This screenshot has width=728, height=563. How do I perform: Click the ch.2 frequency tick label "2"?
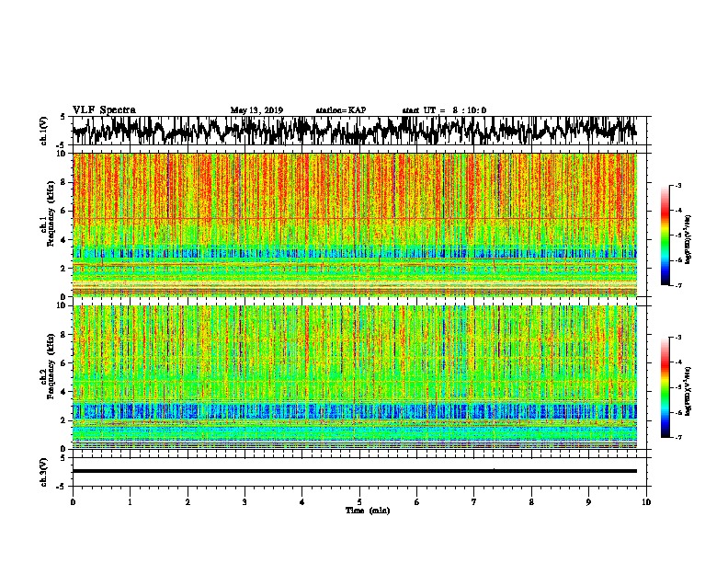pyautogui.click(x=64, y=420)
